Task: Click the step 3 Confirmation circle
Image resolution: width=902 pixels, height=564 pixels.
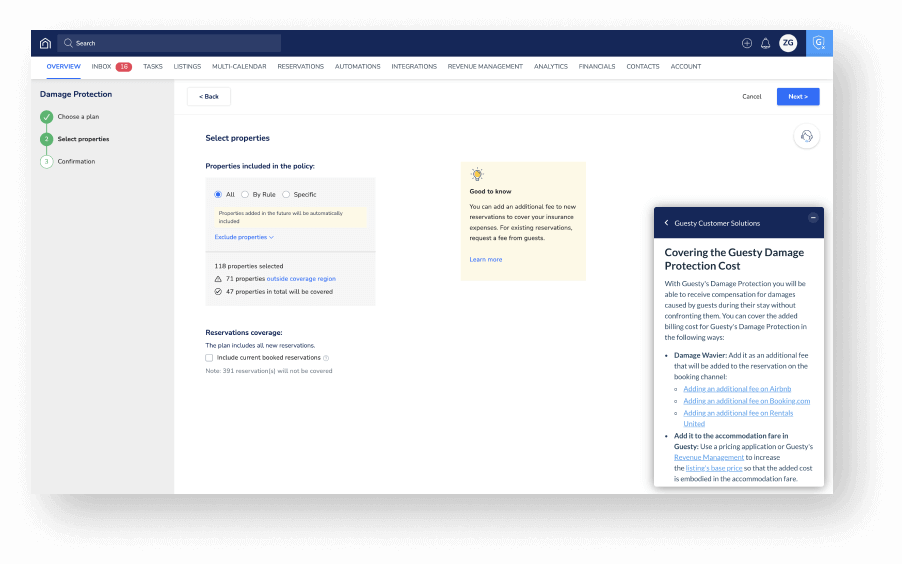Action: coord(47,162)
